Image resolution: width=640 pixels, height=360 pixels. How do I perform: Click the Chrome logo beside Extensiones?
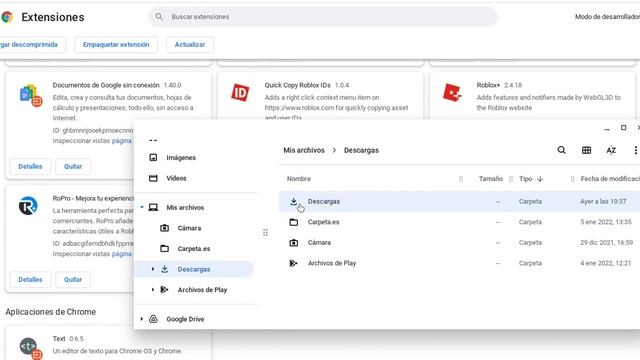7,17
